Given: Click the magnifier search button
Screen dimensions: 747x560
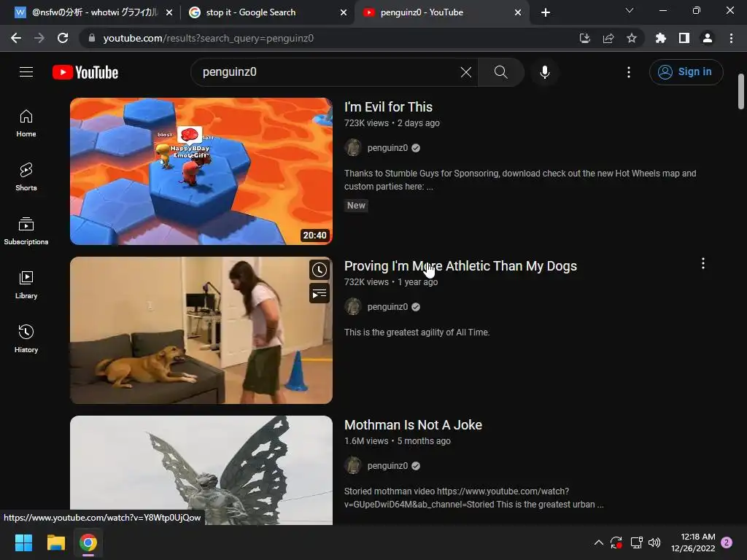Looking at the screenshot, I should coord(500,72).
